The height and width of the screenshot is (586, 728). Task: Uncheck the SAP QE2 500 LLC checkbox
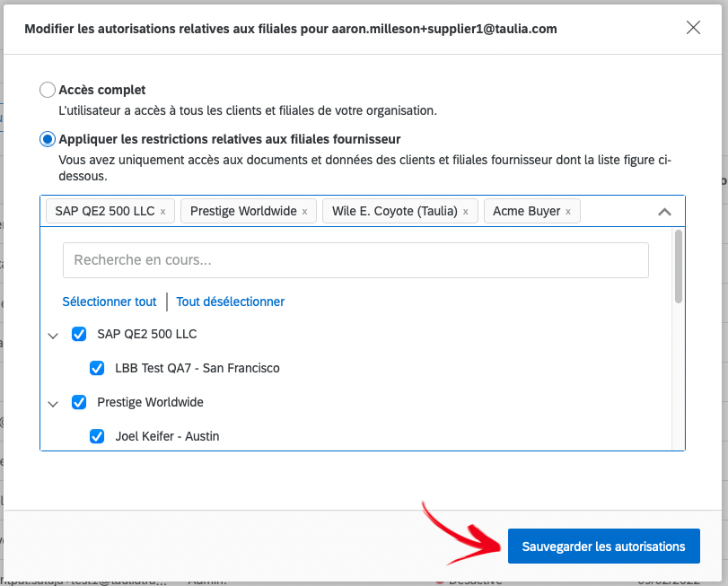(79, 334)
